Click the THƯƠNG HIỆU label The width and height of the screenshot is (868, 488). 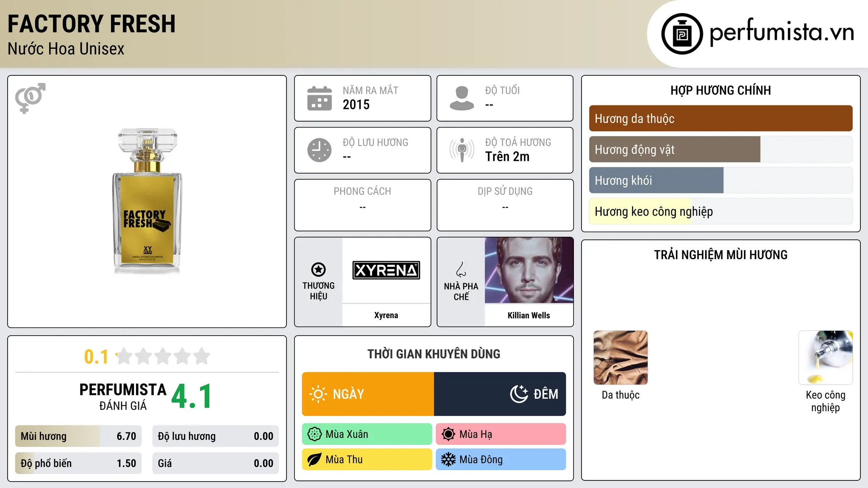(318, 291)
